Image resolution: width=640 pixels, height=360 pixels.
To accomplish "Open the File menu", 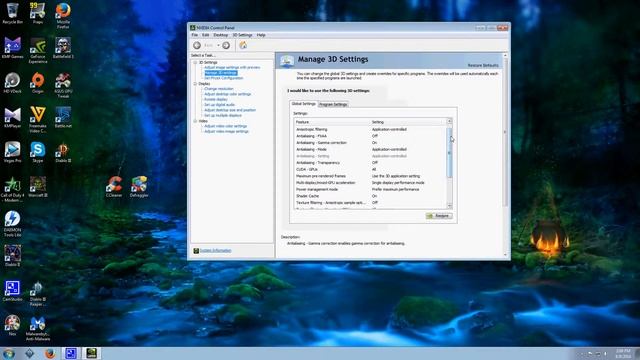I will coord(195,35).
